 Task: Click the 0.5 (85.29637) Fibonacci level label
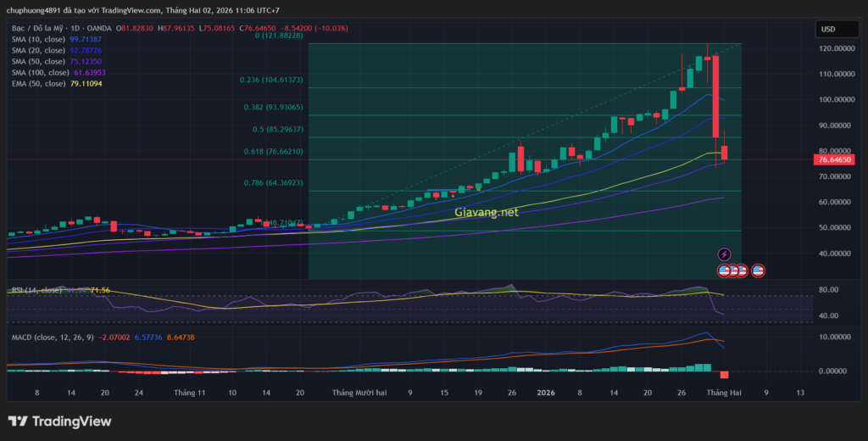(276, 130)
